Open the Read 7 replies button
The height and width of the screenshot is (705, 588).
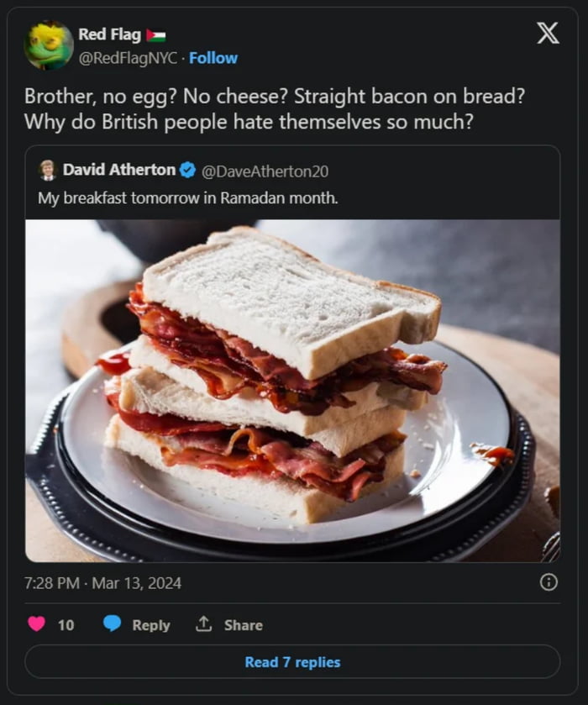tap(293, 663)
